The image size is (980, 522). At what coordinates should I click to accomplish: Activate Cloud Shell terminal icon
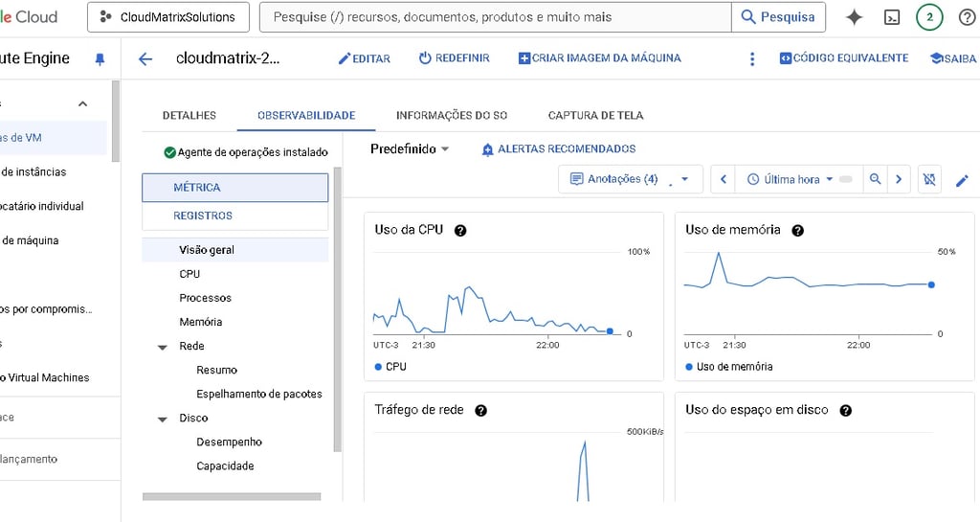[892, 17]
